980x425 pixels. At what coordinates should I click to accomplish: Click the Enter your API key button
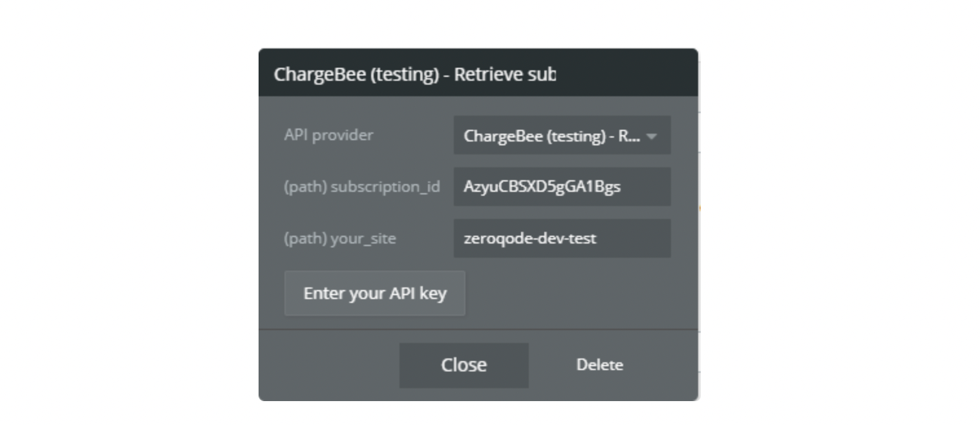(x=375, y=293)
